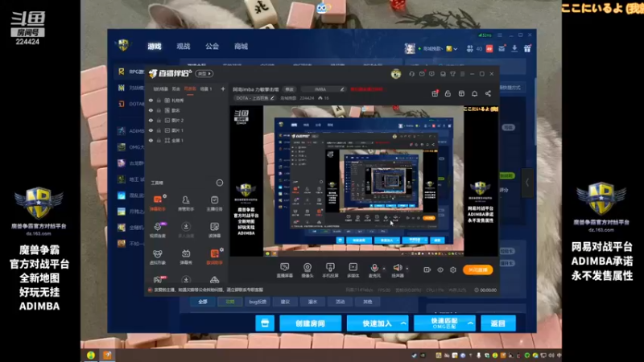Toggle visibility of the 图片 2 layer
Image resolution: width=644 pixels, height=362 pixels.
(151, 121)
